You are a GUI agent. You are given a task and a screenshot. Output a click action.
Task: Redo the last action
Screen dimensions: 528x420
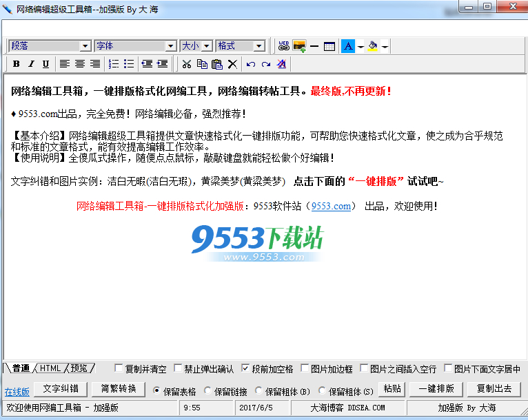pyautogui.click(x=266, y=64)
